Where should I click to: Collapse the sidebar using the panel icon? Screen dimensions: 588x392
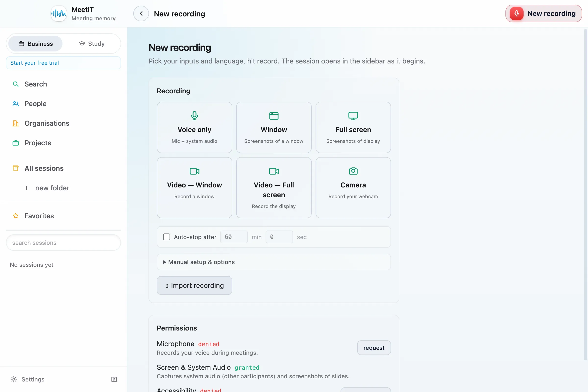click(x=114, y=379)
